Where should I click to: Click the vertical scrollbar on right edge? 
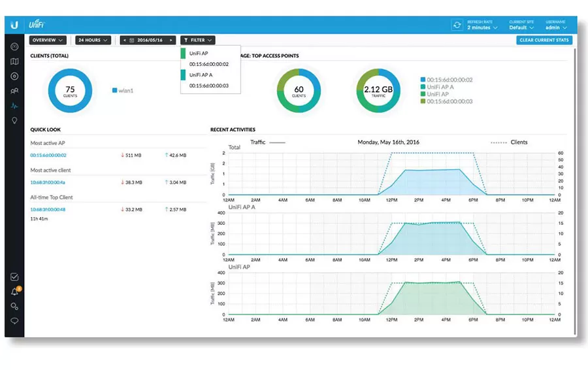click(x=575, y=192)
